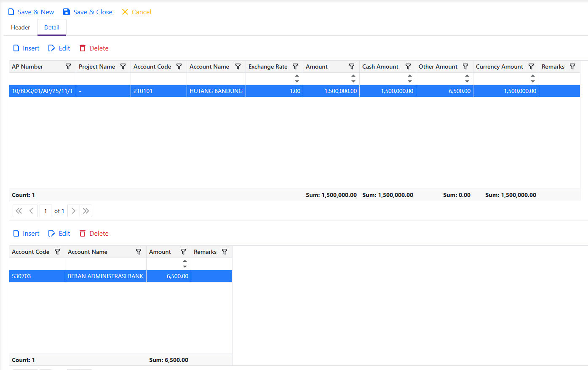Screen dimensions: 588x370
Task: Click the Other Amount 6,500.00 cell
Action: (445, 91)
